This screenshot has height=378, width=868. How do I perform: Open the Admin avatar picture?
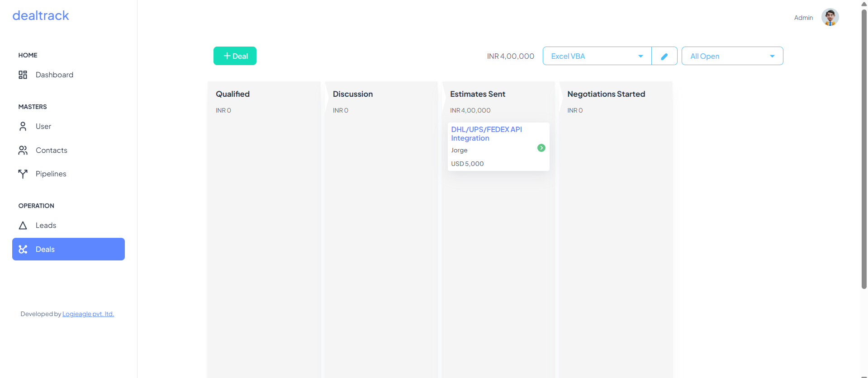(830, 17)
